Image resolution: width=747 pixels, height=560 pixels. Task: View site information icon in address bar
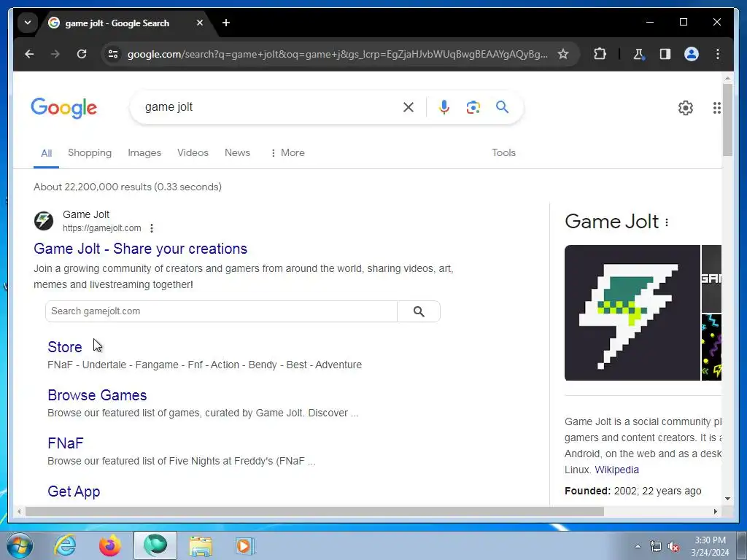pos(113,54)
